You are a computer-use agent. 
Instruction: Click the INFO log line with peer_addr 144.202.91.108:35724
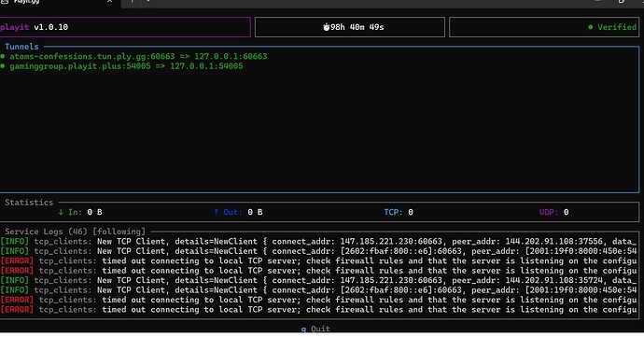click(318, 280)
